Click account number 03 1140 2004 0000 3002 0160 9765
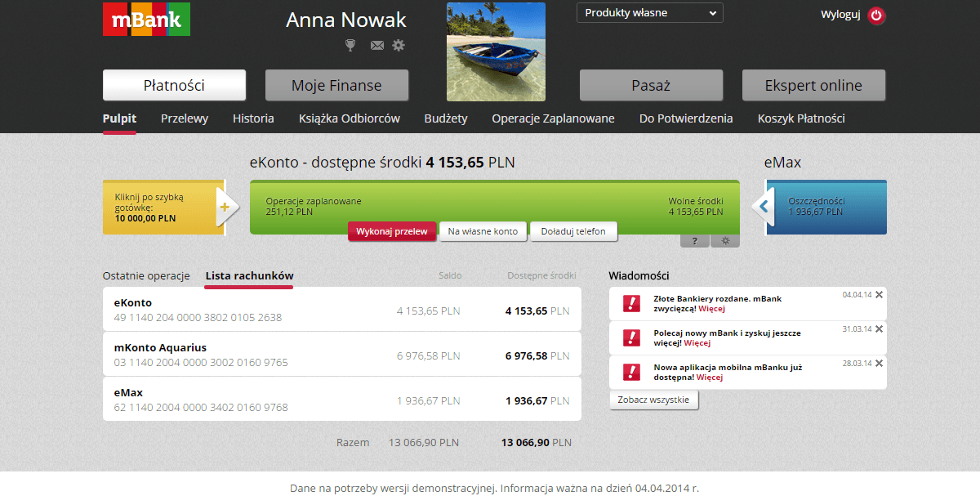 [x=201, y=363]
